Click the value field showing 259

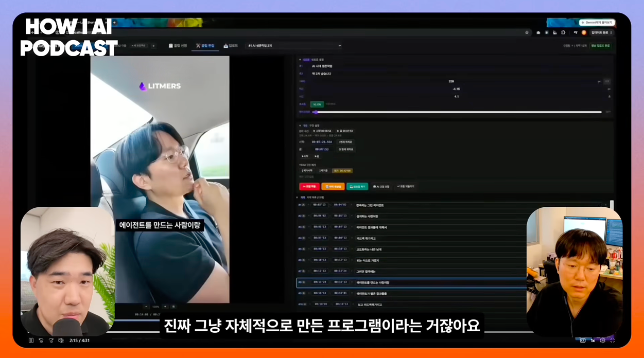[451, 81]
